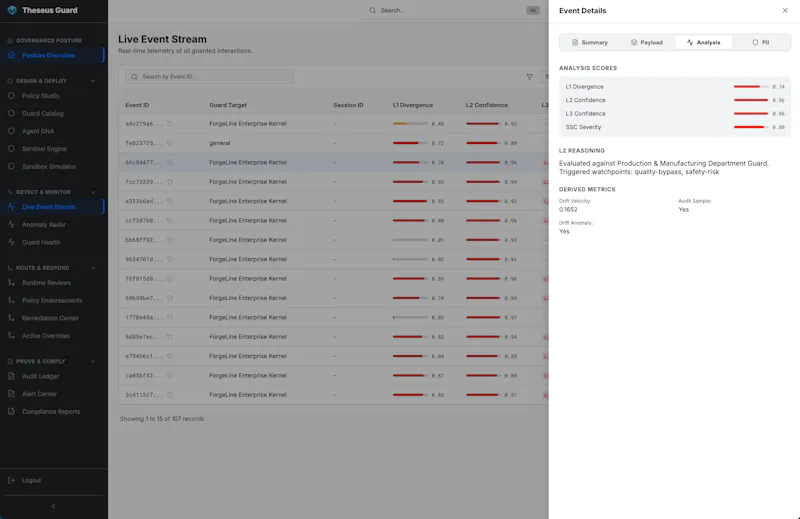Copy event ID f6f815d8
The width and height of the screenshot is (800, 519).
point(170,279)
